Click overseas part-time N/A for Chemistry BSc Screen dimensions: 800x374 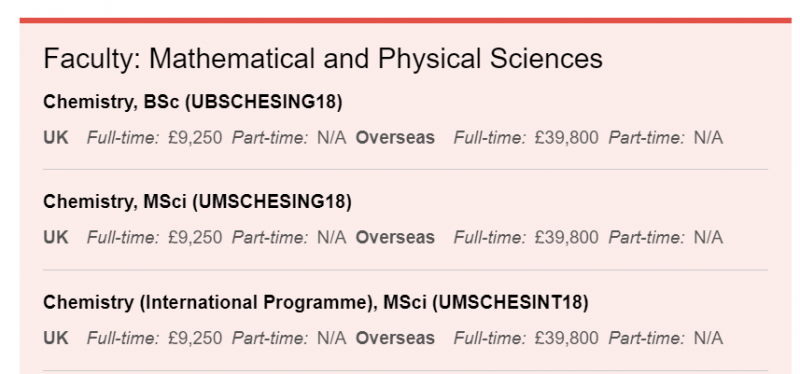coord(708,138)
